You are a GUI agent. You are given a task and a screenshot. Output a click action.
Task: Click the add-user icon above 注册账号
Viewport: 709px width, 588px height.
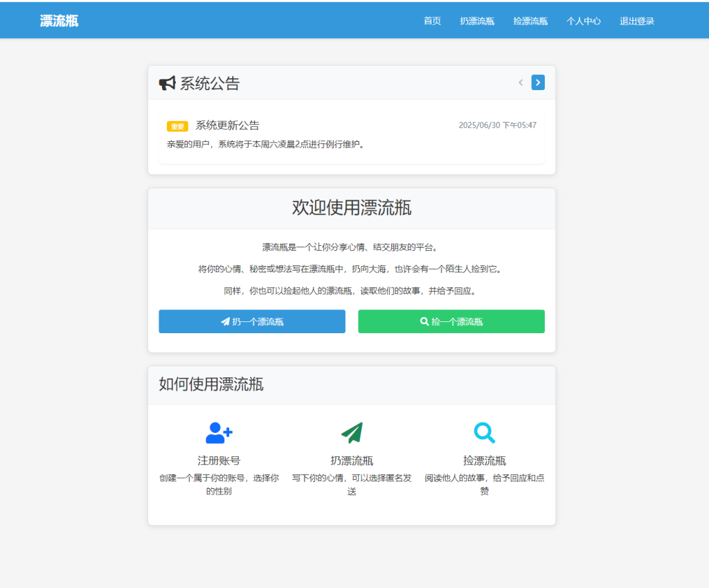[219, 431]
